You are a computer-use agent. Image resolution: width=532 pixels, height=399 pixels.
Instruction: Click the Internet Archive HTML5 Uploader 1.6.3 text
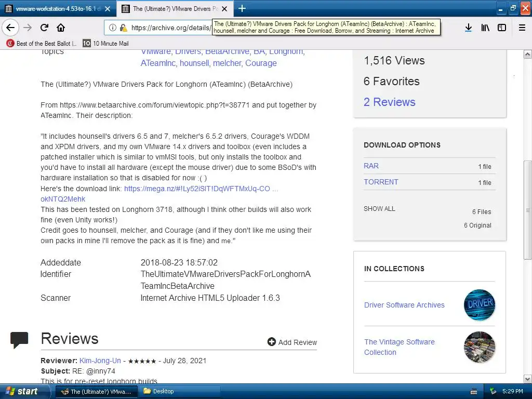(x=210, y=298)
